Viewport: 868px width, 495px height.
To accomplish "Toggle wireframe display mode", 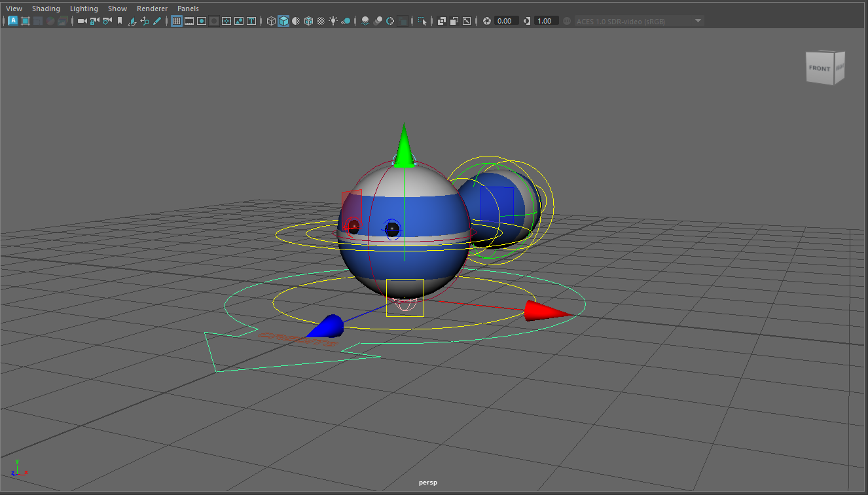I will coord(271,21).
